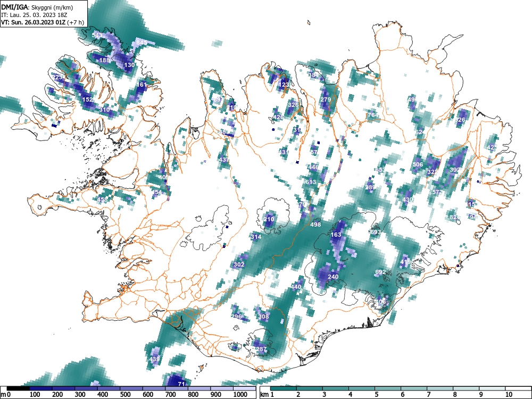Click the map label 458
Screen dimensions: 532x399
coord(102,199)
